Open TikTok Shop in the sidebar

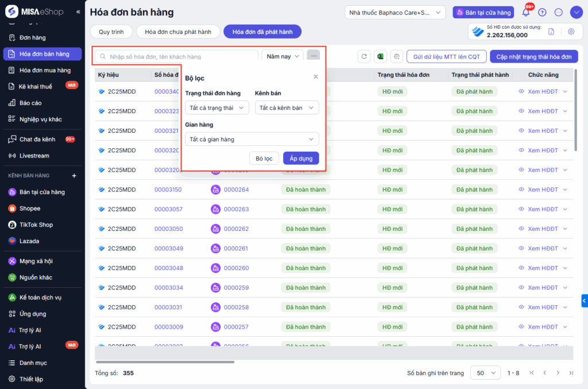pos(36,225)
